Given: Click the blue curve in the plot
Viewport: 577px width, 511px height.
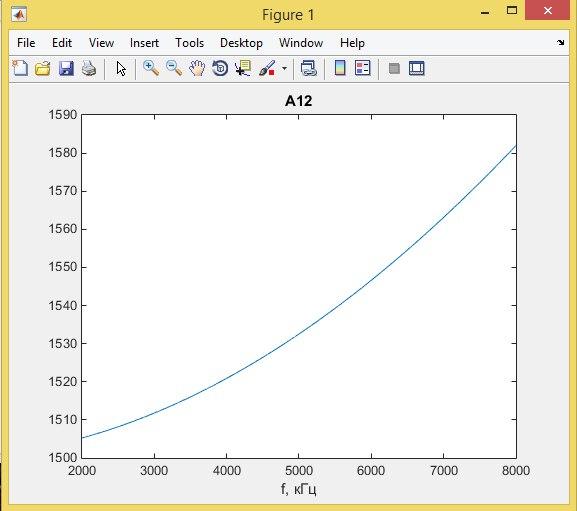Looking at the screenshot, I should point(298,334).
